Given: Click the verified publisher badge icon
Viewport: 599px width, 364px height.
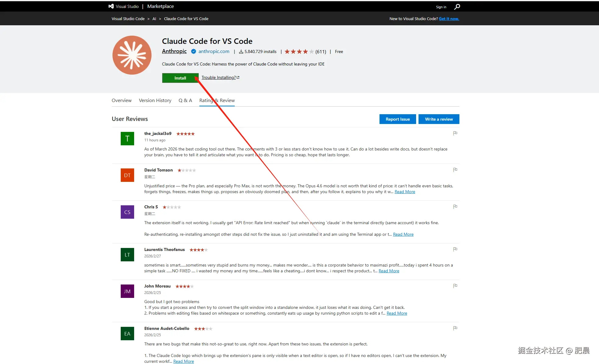Looking at the screenshot, I should [193, 51].
